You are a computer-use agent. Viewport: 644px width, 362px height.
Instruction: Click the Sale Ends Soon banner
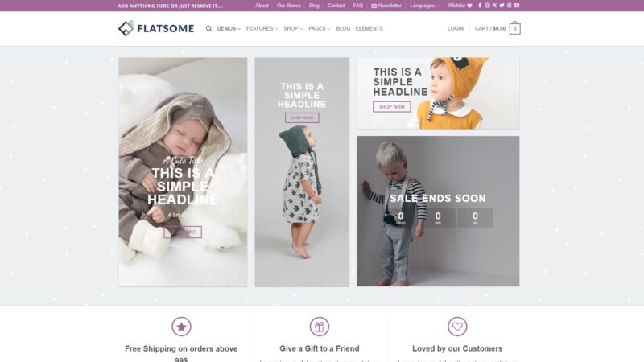438,211
